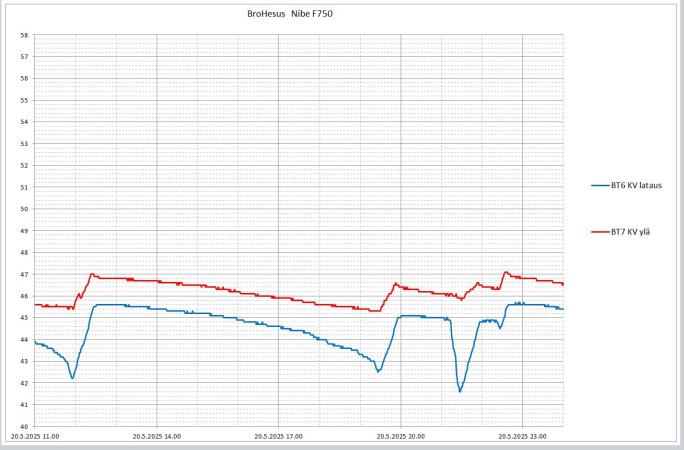Image resolution: width=684 pixels, height=450 pixels.
Task: Click x-axis label 20.5.2025 11.00
Action: coord(35,436)
